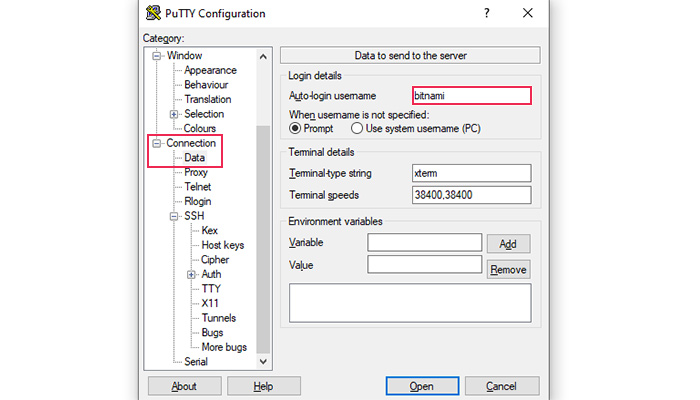Collapse the Window tree node

point(157,56)
